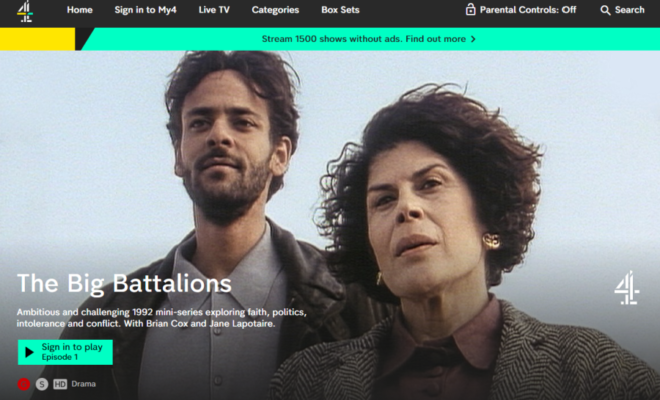Image resolution: width=660 pixels, height=400 pixels.
Task: Click the S subtitles badge icon
Action: coord(42,384)
